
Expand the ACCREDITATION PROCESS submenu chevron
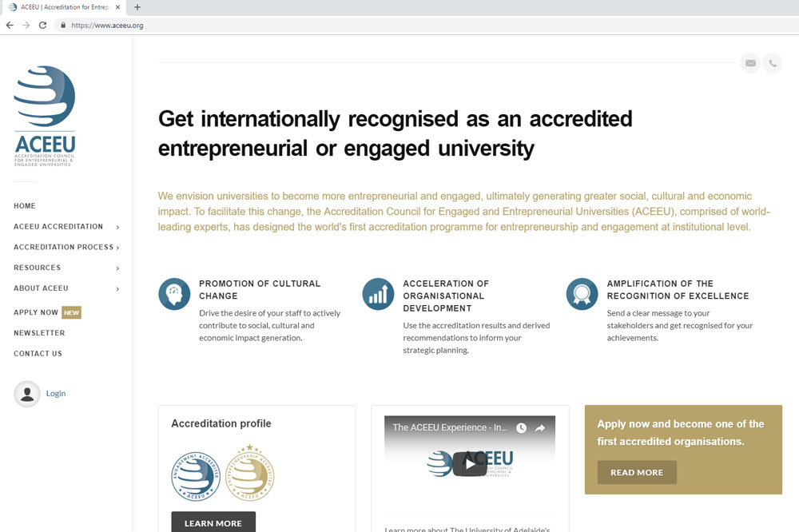coord(117,248)
